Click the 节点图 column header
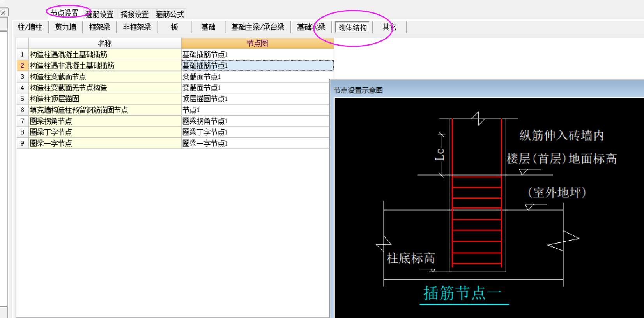 pyautogui.click(x=257, y=43)
